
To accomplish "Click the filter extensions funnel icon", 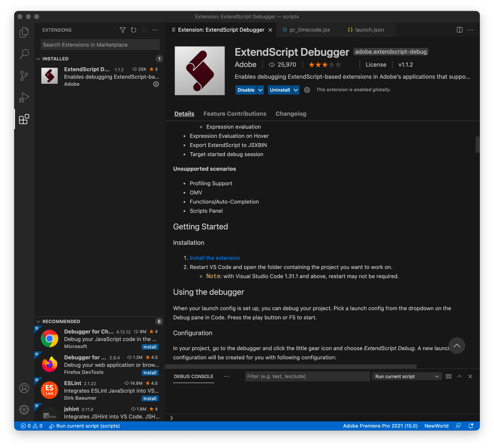I will pos(123,30).
